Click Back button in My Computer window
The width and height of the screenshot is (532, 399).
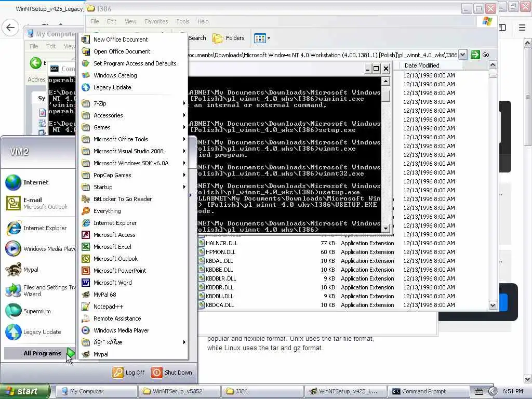tap(36, 63)
